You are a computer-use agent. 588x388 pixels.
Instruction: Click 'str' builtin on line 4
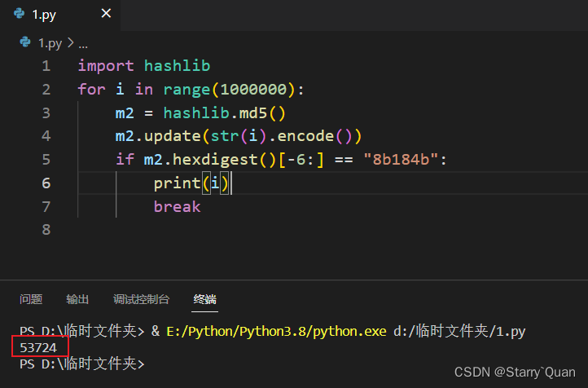(x=225, y=136)
